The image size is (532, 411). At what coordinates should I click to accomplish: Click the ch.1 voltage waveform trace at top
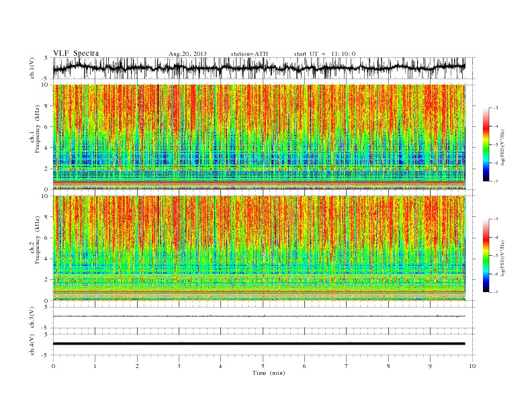[x=259, y=68]
